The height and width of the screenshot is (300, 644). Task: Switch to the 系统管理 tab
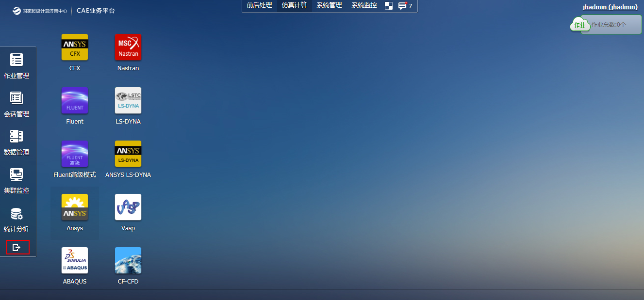[330, 5]
